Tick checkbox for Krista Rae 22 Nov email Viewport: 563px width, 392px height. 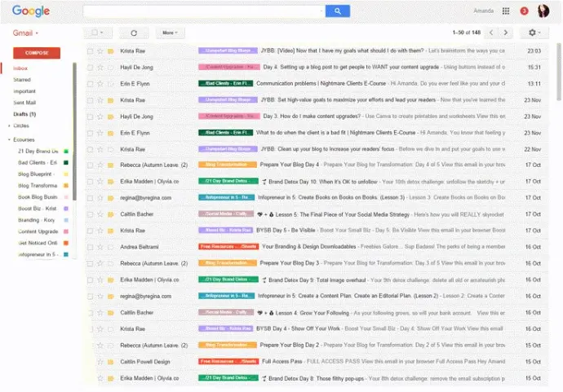click(90, 150)
